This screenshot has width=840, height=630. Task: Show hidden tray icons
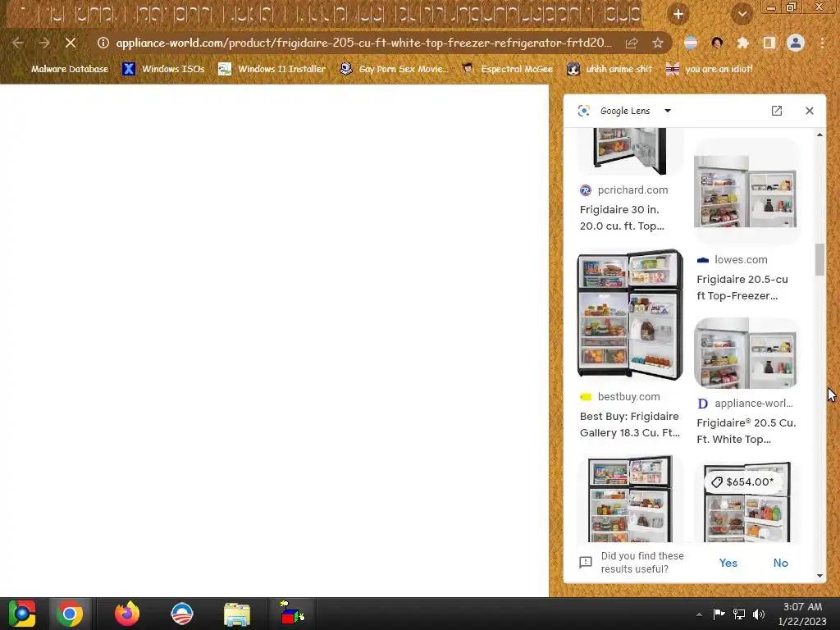tap(699, 614)
